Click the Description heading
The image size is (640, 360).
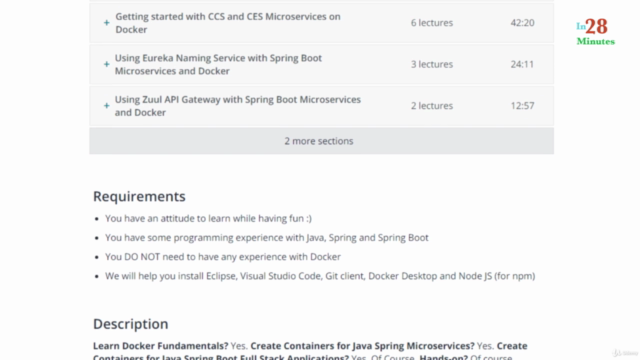pyautogui.click(x=131, y=324)
